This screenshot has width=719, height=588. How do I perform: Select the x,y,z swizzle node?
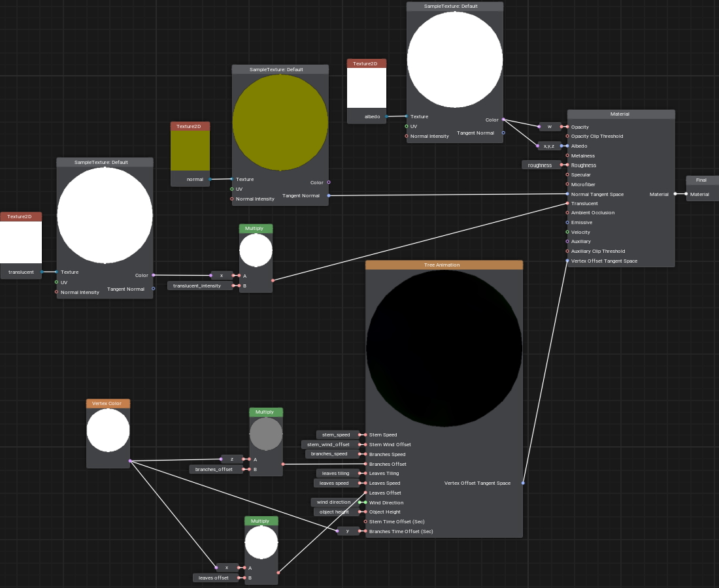click(x=548, y=146)
